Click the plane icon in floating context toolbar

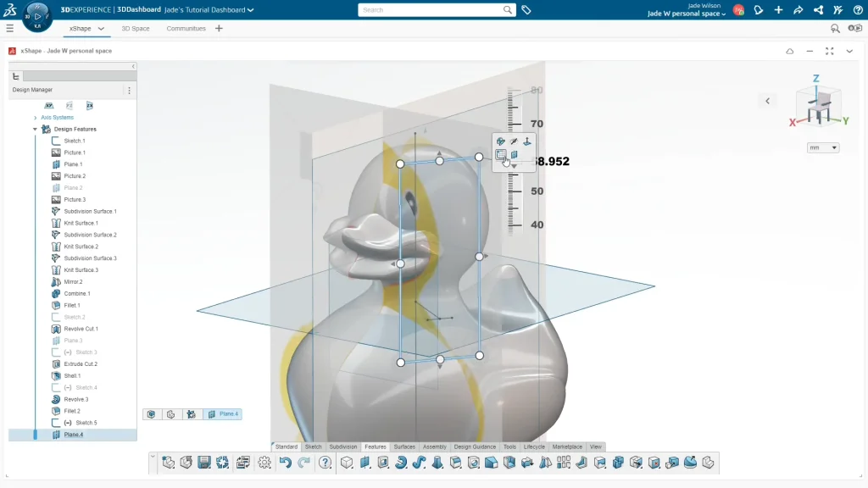point(515,155)
